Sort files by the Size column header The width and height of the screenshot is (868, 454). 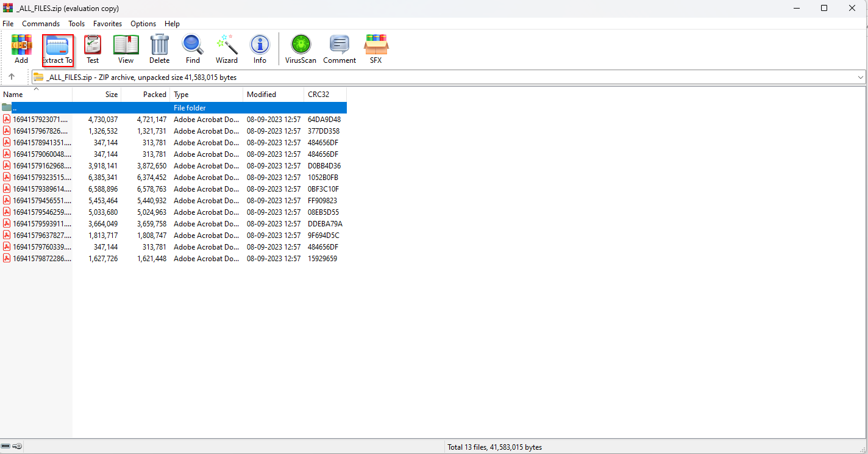[x=97, y=95]
